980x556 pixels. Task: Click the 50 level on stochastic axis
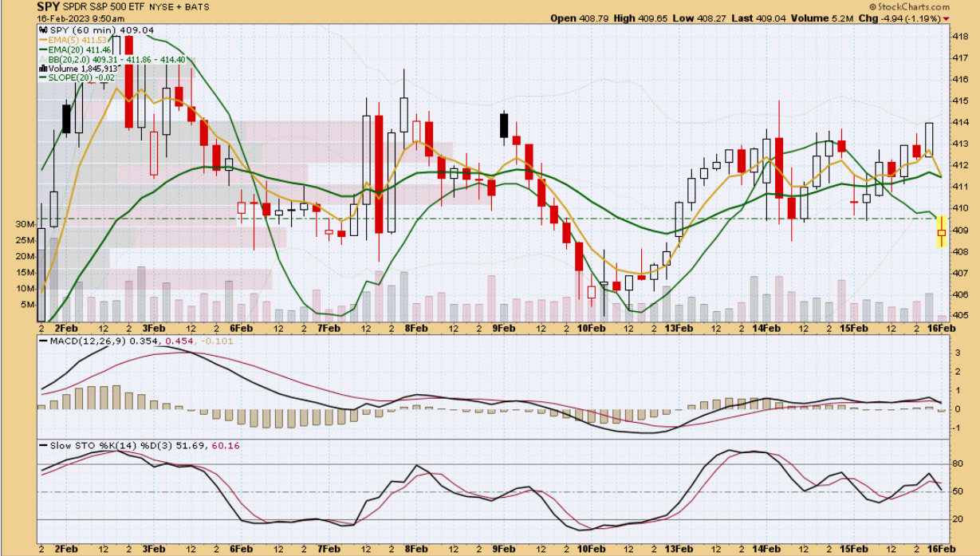tap(958, 491)
